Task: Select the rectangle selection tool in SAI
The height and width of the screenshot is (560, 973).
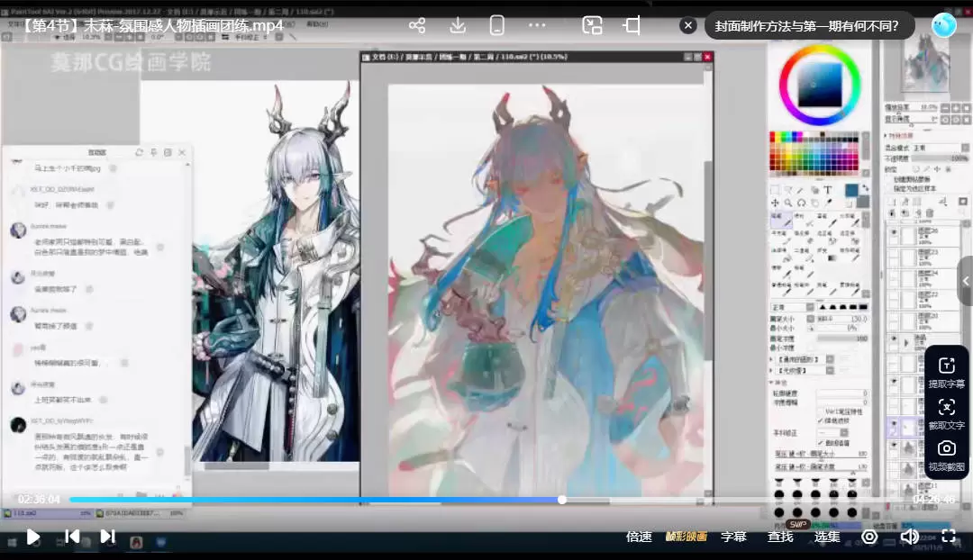Action: coord(775,190)
